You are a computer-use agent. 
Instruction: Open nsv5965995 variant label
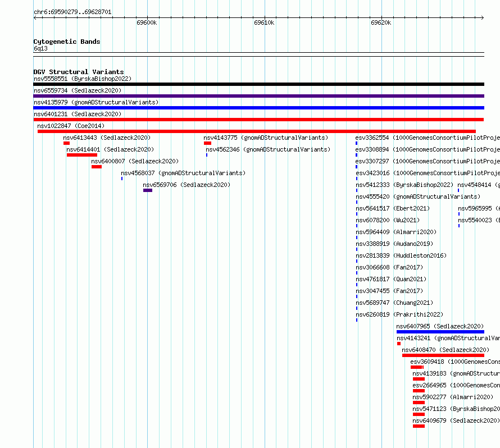point(479,208)
